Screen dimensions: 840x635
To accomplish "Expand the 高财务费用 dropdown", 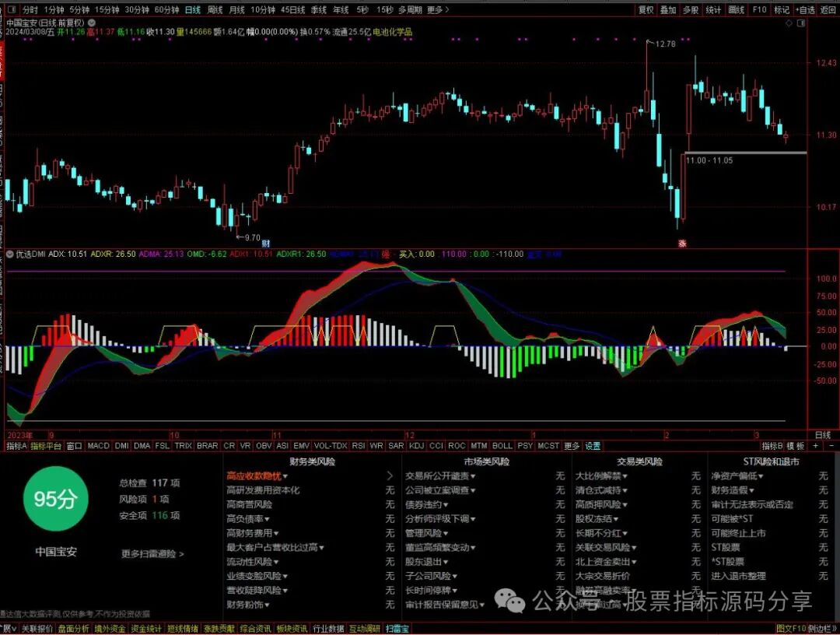I will point(253,533).
